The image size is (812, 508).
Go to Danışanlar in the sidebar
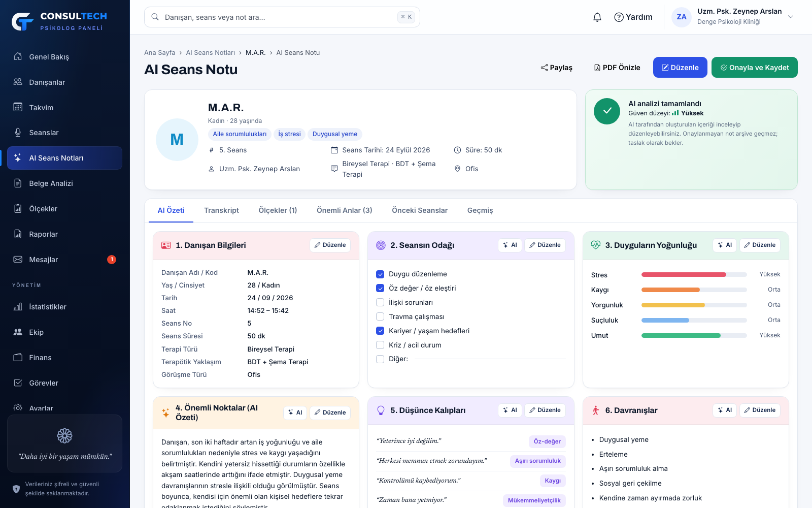point(65,82)
